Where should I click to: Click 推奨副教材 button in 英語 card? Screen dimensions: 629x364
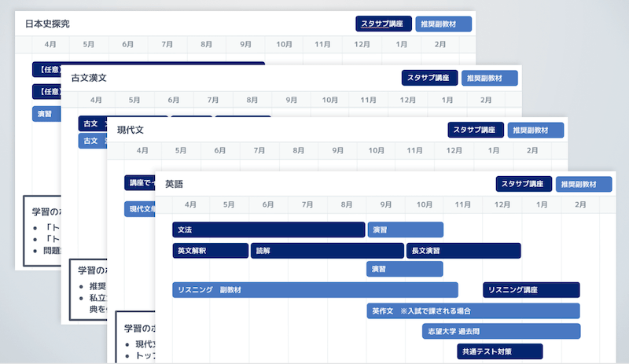point(583,184)
